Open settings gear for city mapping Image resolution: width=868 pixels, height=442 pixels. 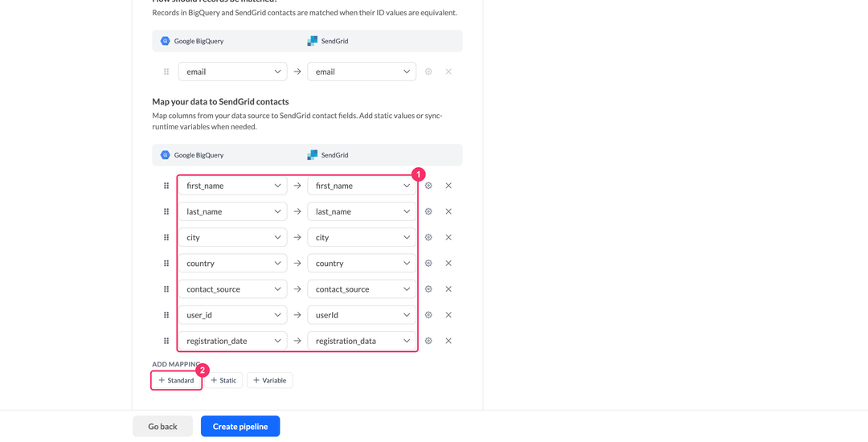coord(428,237)
